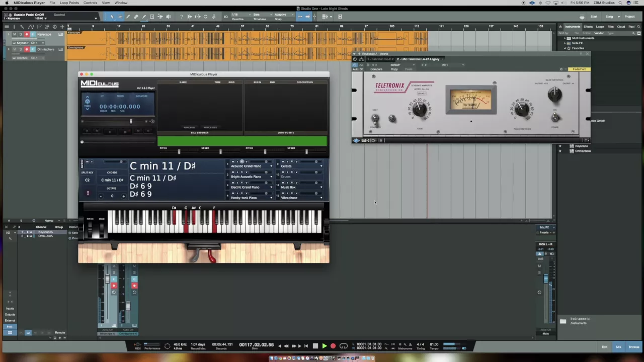Open the Timebase Bars dropdown

(263, 15)
